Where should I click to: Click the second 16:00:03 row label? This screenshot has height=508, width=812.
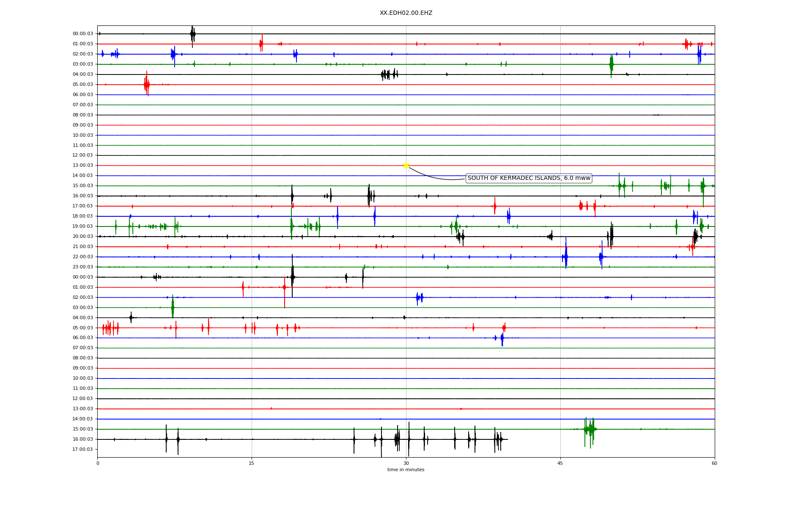point(83,439)
